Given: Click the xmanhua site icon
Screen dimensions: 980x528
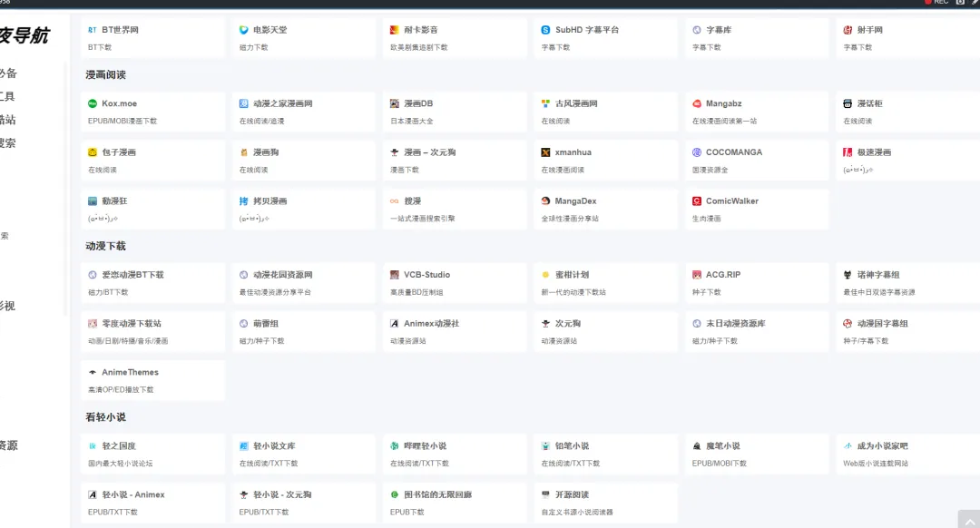Looking at the screenshot, I should 545,152.
